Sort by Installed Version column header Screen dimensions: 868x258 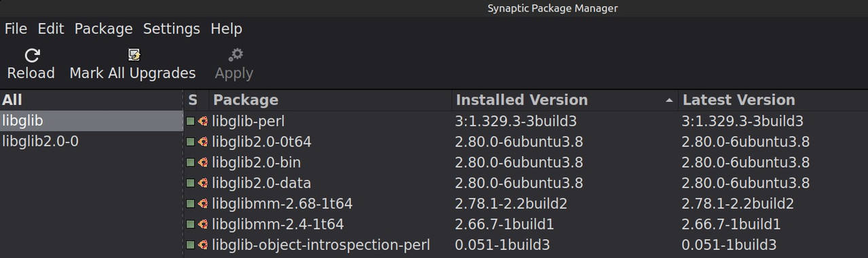coord(565,100)
